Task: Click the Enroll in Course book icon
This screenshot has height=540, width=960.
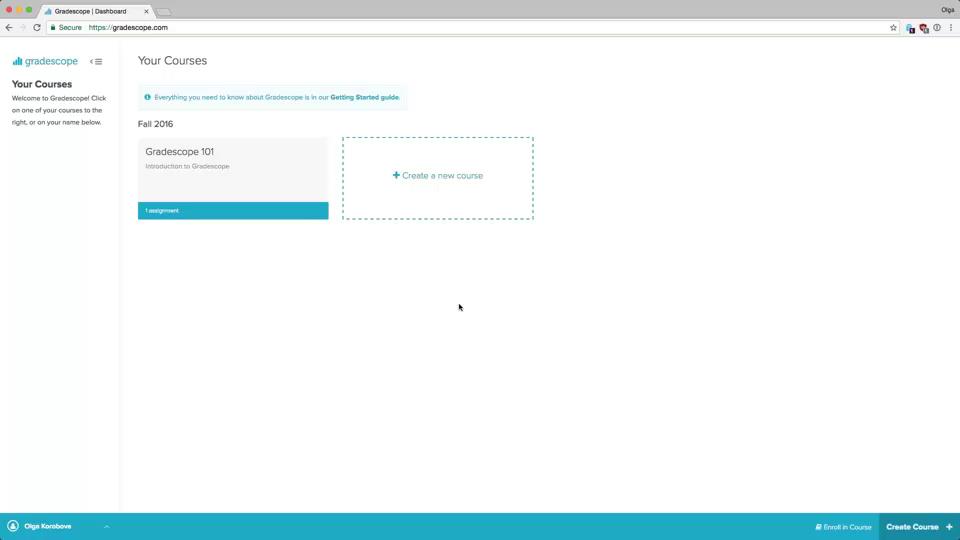Action: click(x=818, y=527)
